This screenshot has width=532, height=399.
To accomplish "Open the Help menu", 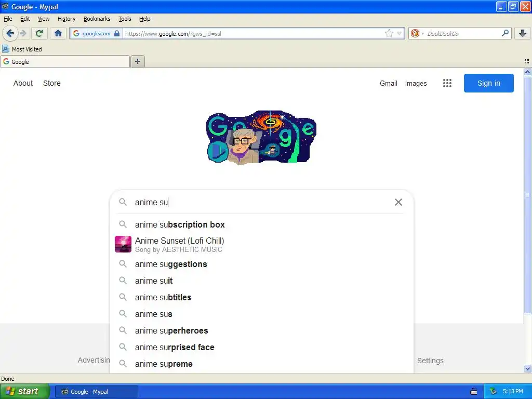I will (144, 19).
